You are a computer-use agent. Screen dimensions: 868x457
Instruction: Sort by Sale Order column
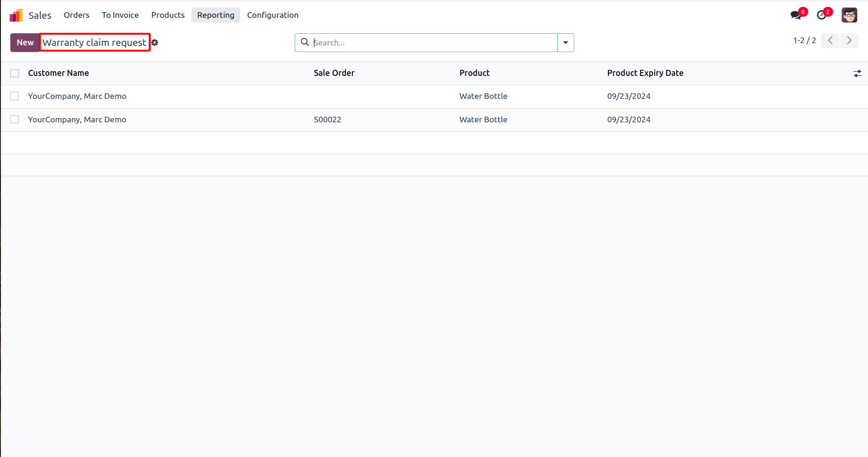[x=334, y=73]
